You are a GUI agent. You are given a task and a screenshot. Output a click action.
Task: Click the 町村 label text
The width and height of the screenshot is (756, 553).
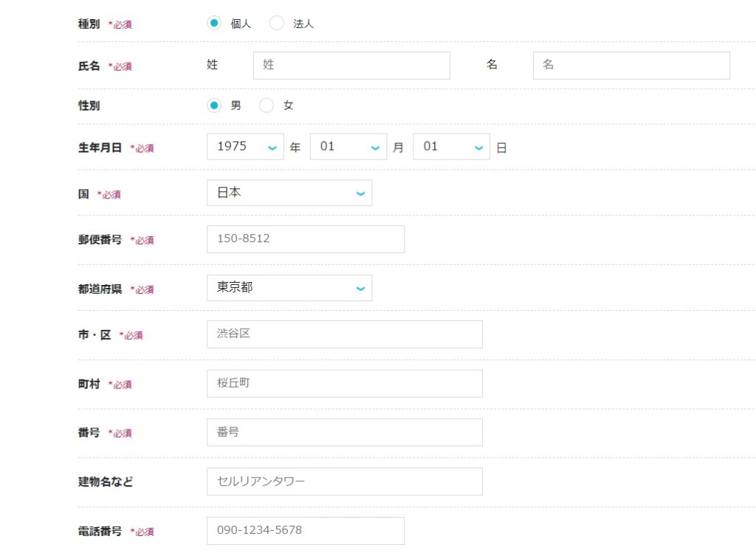coord(89,384)
